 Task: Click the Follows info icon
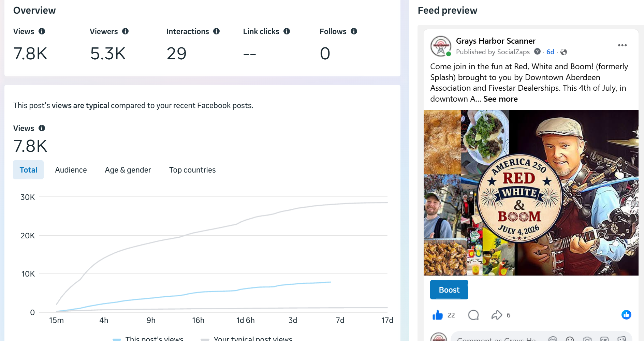click(354, 31)
